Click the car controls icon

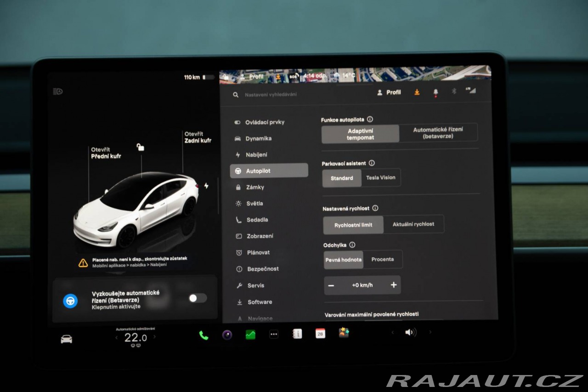(67, 339)
